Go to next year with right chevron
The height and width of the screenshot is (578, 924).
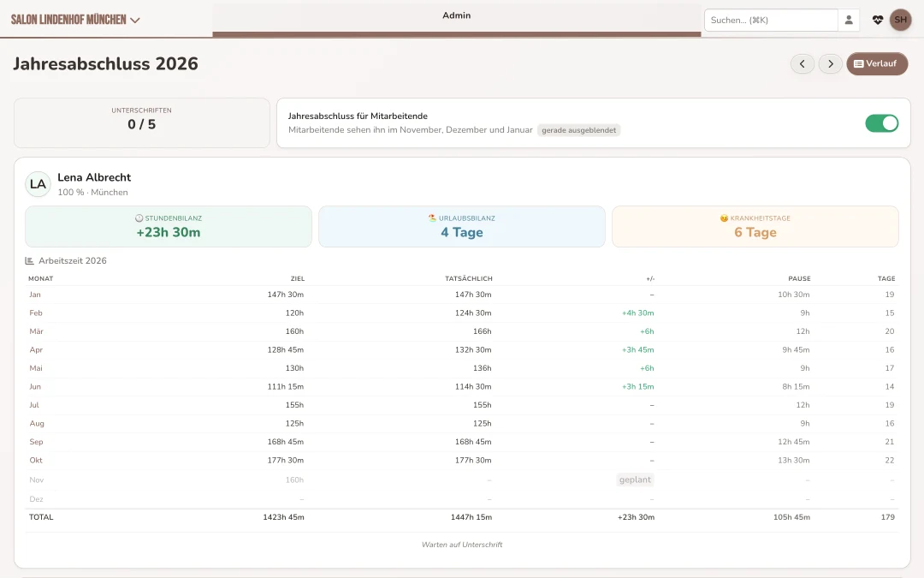tap(830, 63)
